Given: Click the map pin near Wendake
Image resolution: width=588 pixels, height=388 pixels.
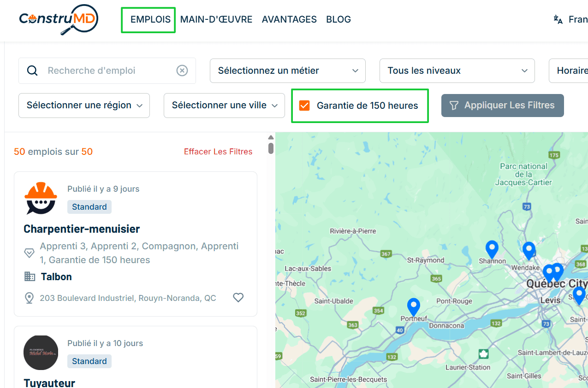Looking at the screenshot, I should (x=529, y=251).
